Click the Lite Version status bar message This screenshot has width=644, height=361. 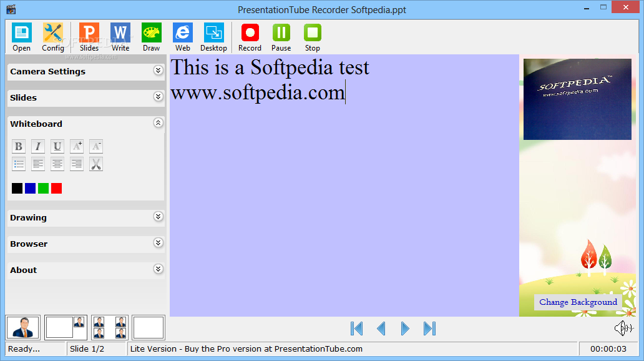pyautogui.click(x=246, y=349)
